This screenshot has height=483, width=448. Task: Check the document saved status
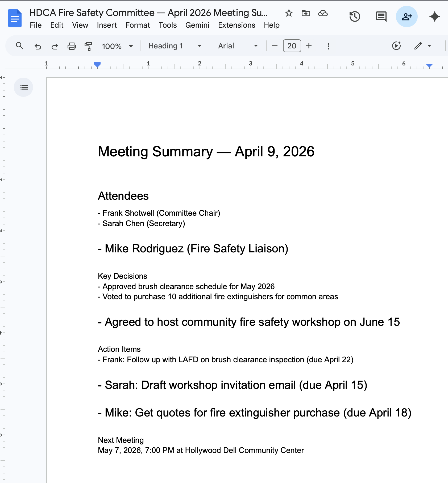[323, 13]
